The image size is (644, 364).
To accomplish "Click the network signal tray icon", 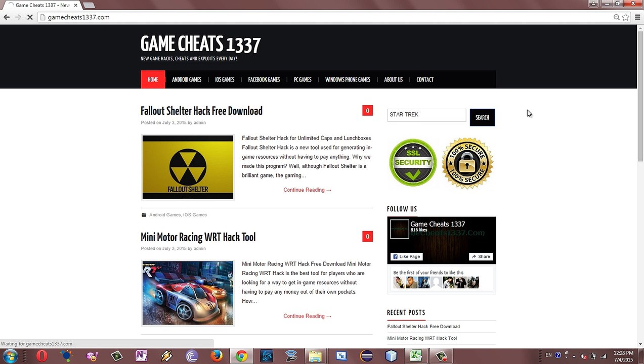I will (x=603, y=355).
